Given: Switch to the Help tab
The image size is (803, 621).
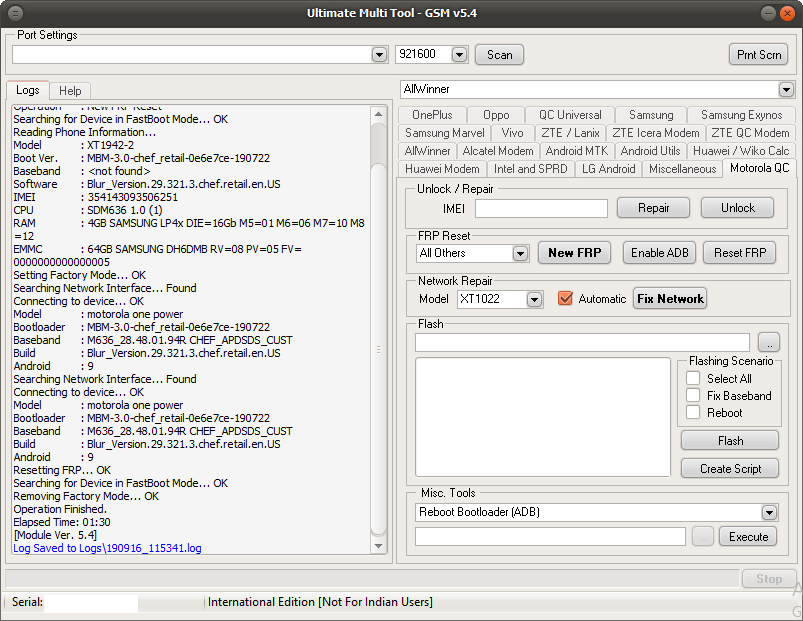Looking at the screenshot, I should (x=70, y=91).
